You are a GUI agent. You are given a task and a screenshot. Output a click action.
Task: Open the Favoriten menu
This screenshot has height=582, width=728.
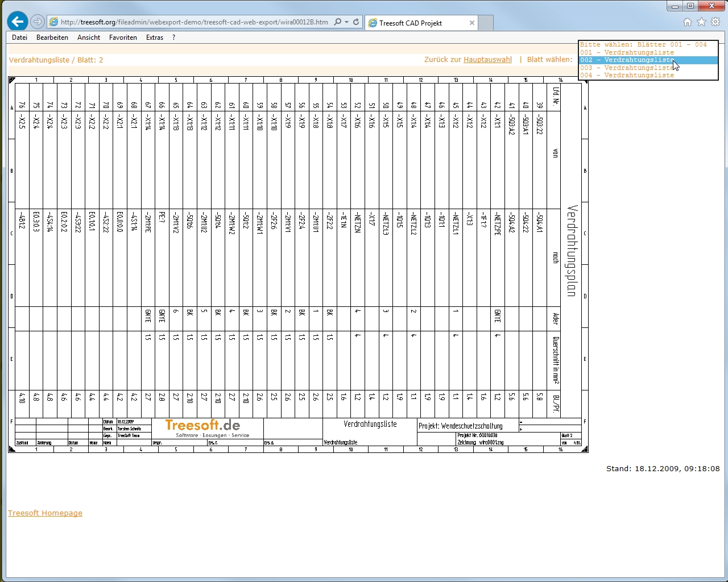tap(123, 38)
